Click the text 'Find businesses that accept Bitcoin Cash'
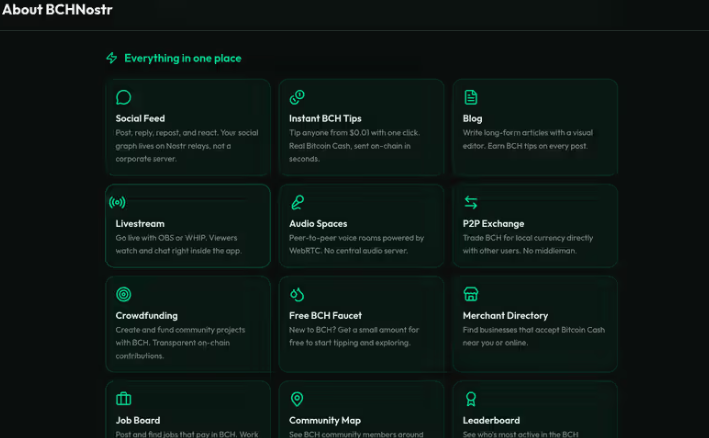Viewport: 709px width, 438px height. tap(534, 330)
